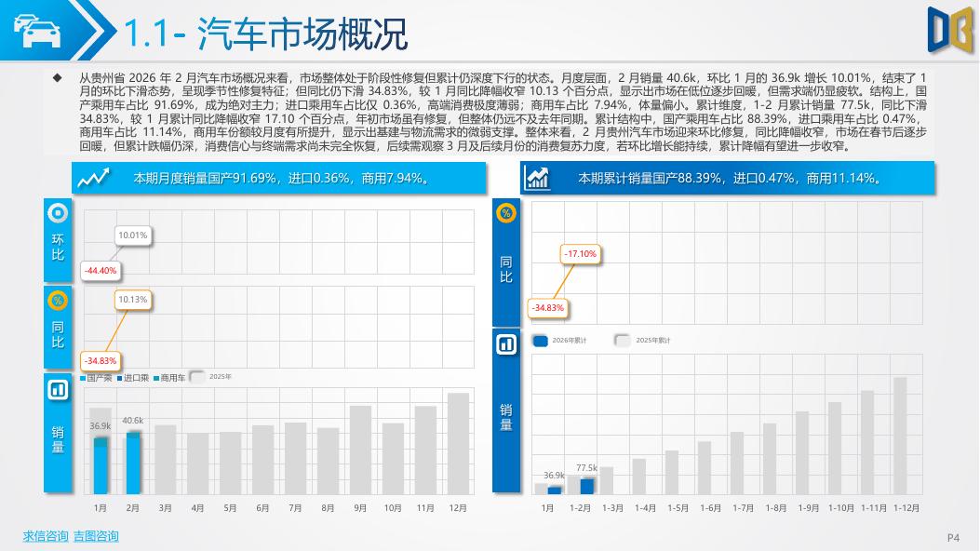
Task: Click the percent icon in right 同比 panel
Action: coord(505,213)
